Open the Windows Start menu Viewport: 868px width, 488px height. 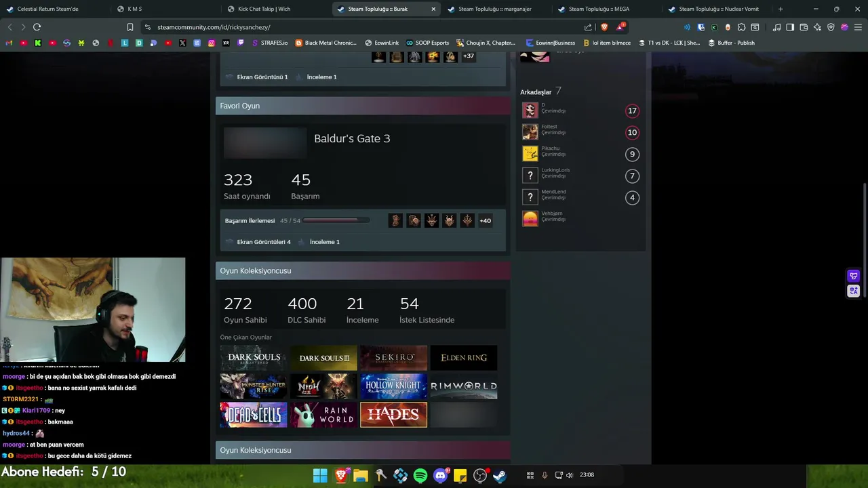[x=320, y=475]
